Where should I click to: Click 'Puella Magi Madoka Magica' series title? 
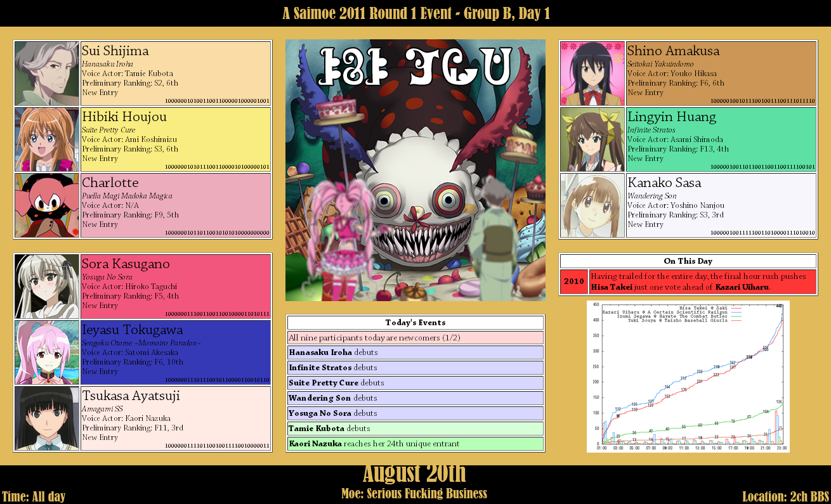tap(127, 196)
